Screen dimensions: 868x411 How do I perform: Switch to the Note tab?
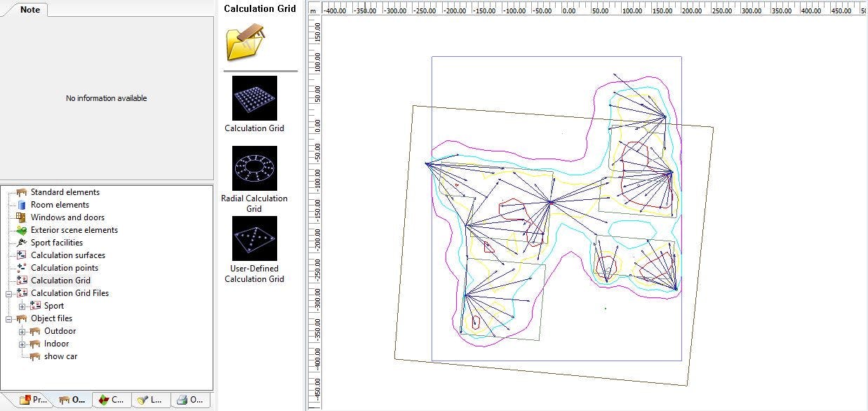coord(29,9)
